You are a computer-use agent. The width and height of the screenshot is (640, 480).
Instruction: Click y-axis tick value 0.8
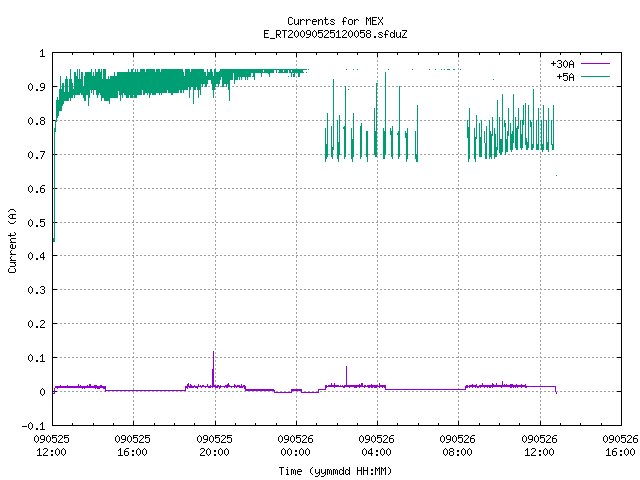(36, 121)
